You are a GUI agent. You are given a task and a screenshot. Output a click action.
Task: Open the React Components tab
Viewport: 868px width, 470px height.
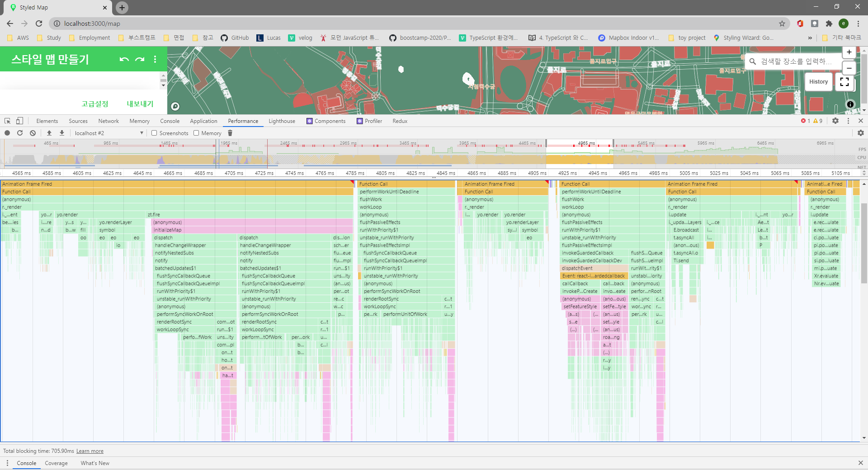(x=326, y=121)
